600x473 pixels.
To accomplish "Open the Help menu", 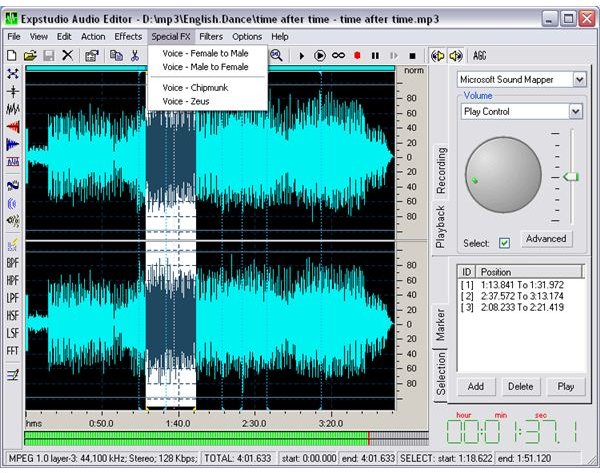I will (280, 37).
